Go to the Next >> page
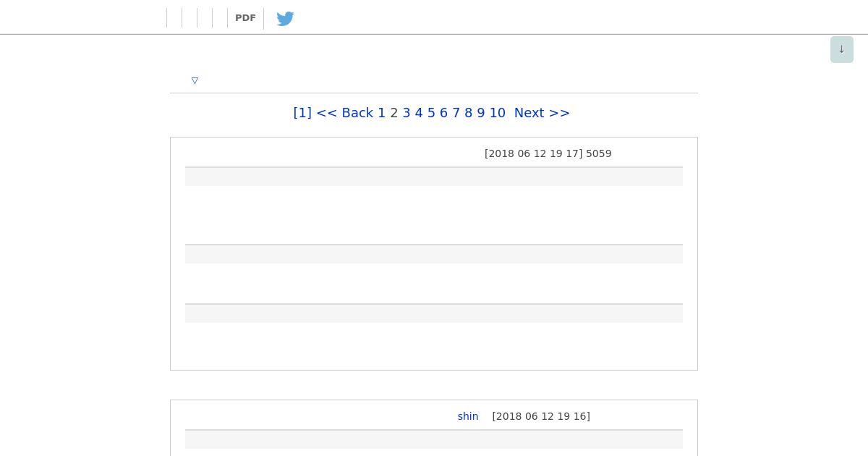Image resolution: width=868 pixels, height=456 pixels. (542, 113)
